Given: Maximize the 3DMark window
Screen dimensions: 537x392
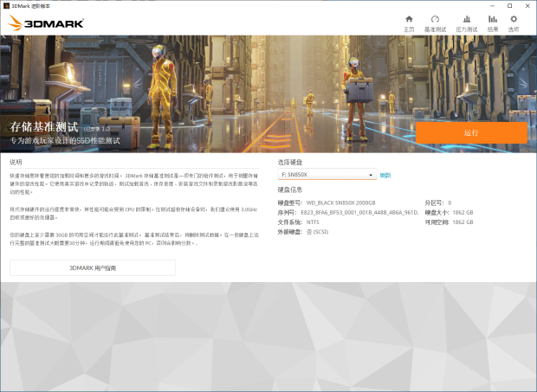Looking at the screenshot, I should (509, 6).
